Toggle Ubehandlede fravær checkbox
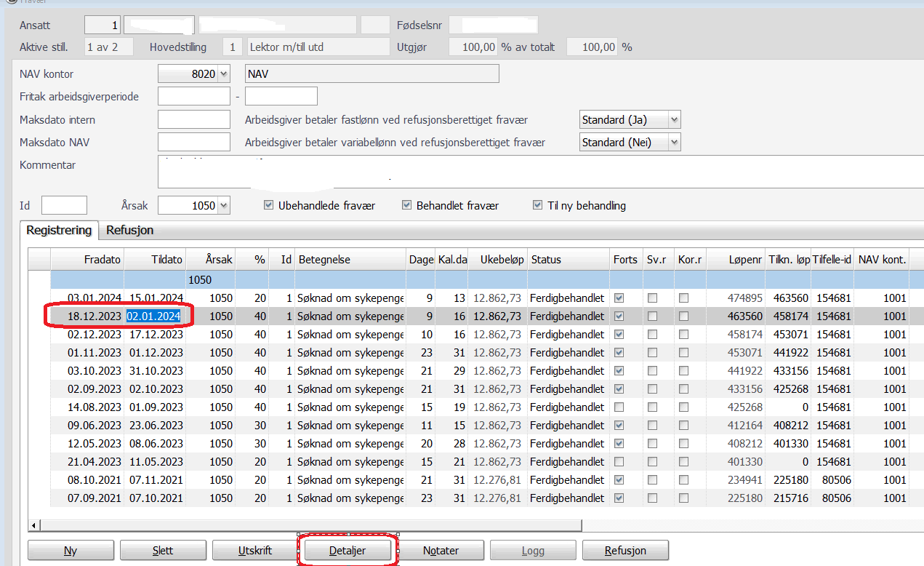 269,206
